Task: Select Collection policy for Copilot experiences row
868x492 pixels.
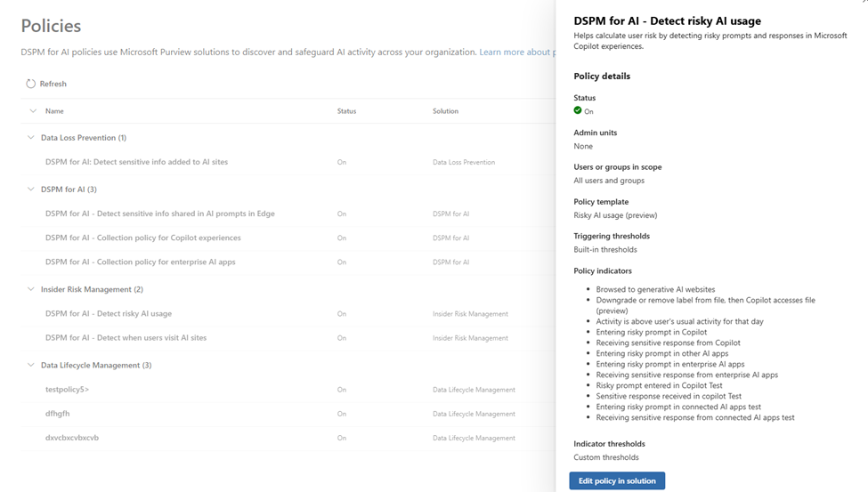Action: (142, 238)
